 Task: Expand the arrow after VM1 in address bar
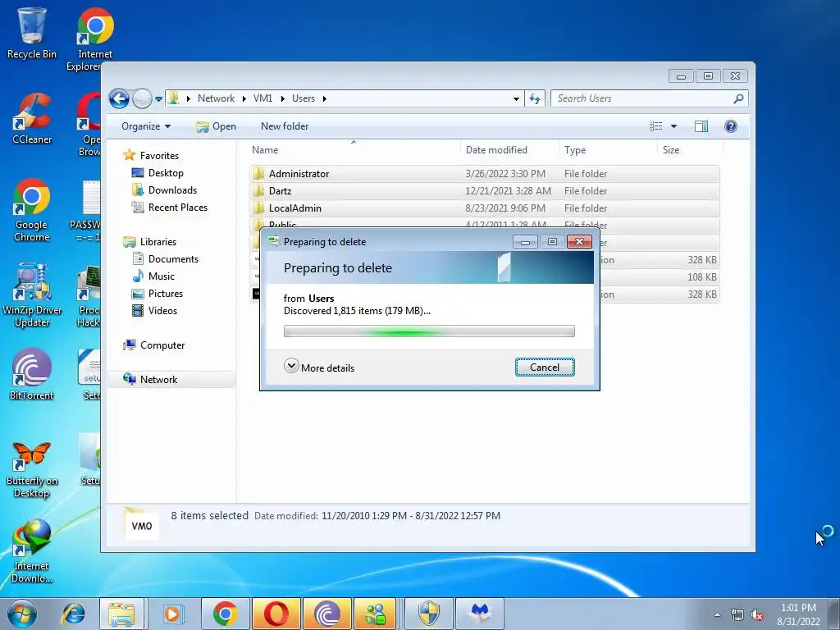point(283,98)
